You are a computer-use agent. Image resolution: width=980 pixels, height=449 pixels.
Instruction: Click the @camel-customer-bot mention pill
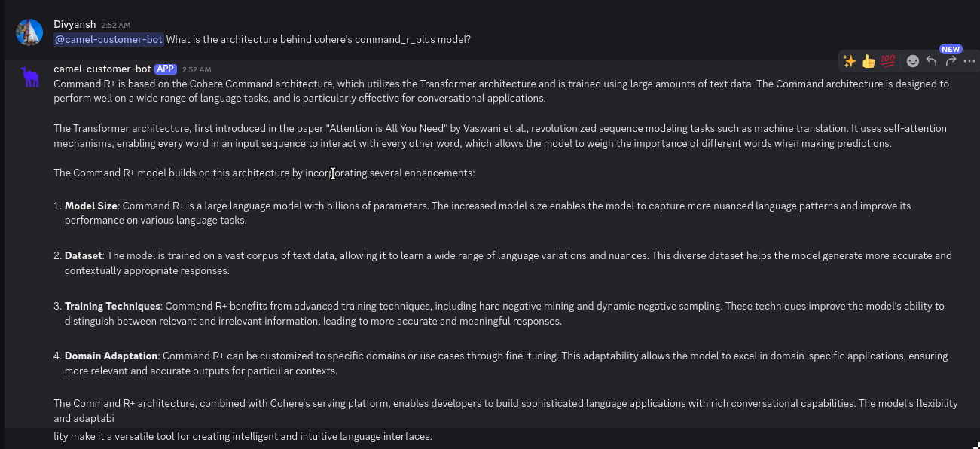108,39
